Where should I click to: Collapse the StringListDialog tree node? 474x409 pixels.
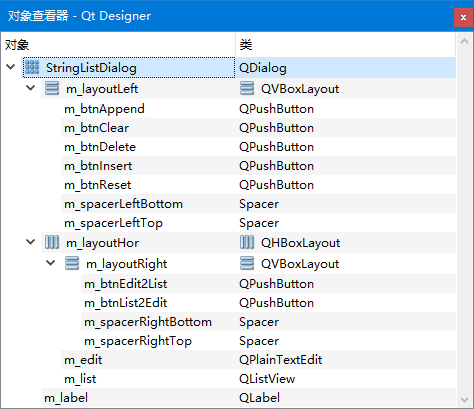pyautogui.click(x=11, y=67)
